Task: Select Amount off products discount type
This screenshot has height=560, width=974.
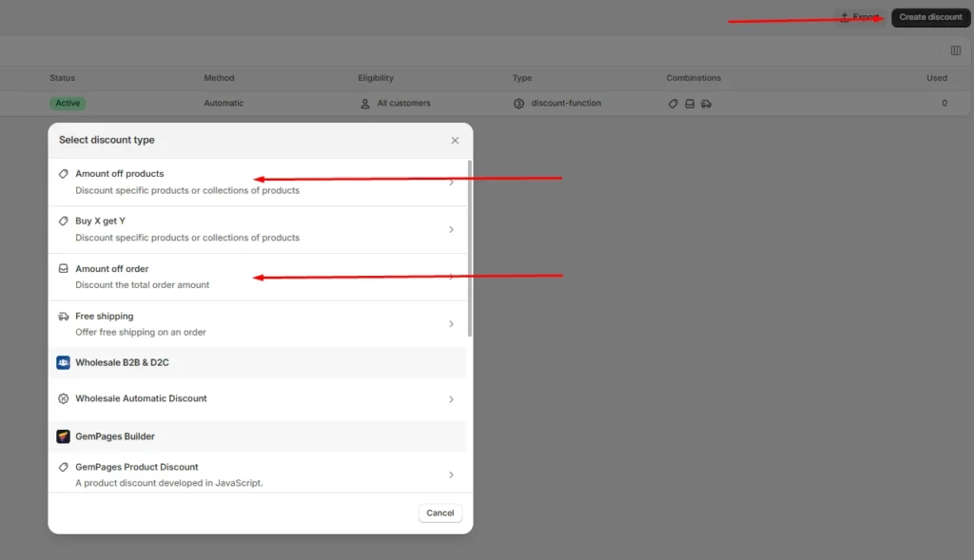Action: coord(257,182)
